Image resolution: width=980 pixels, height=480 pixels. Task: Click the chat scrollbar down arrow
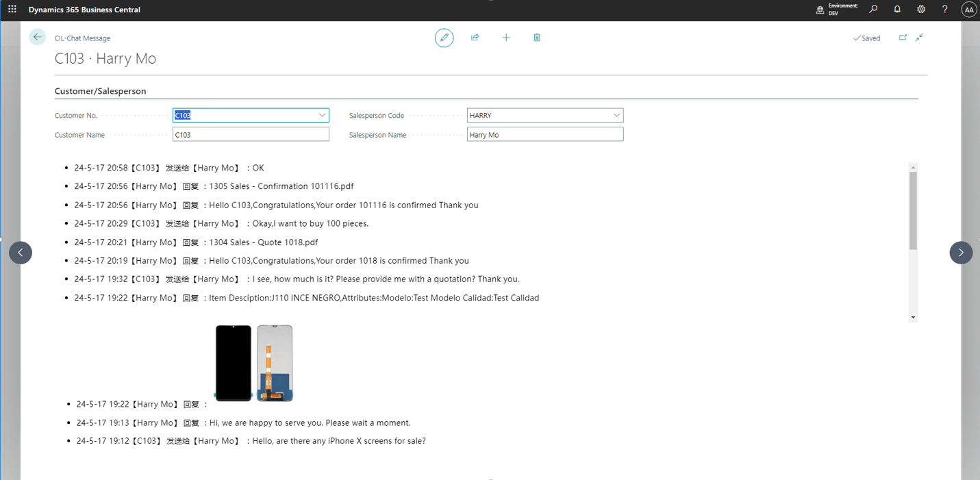pyautogui.click(x=913, y=318)
